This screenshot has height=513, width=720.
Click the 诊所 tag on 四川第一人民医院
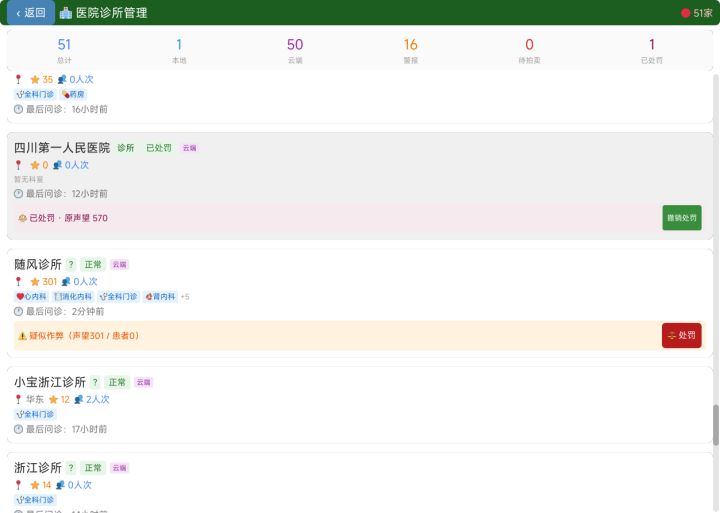point(125,148)
